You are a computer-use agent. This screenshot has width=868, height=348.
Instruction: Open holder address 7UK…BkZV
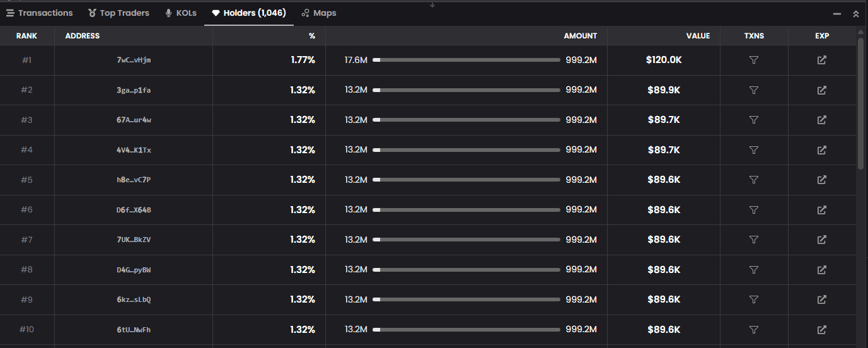[134, 240]
